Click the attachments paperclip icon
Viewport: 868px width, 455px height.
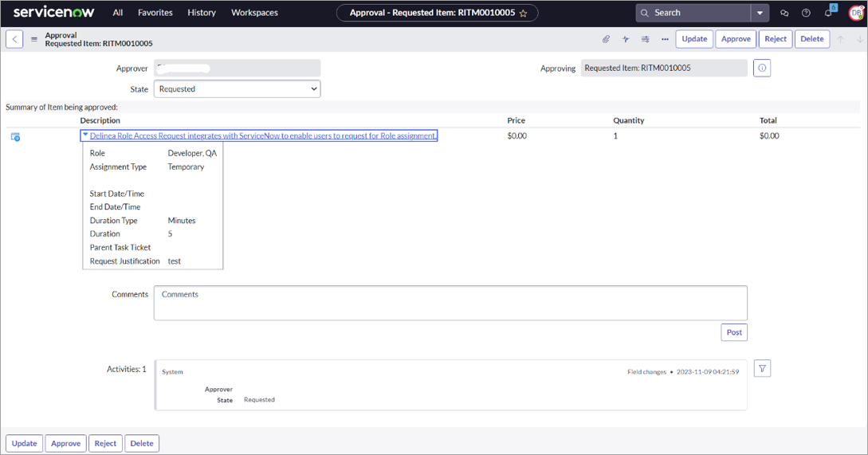[606, 39]
